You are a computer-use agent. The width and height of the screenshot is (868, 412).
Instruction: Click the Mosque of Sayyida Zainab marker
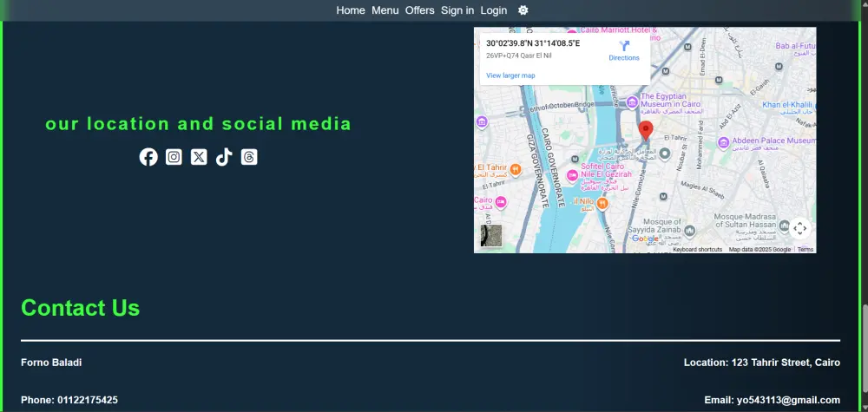[690, 230]
